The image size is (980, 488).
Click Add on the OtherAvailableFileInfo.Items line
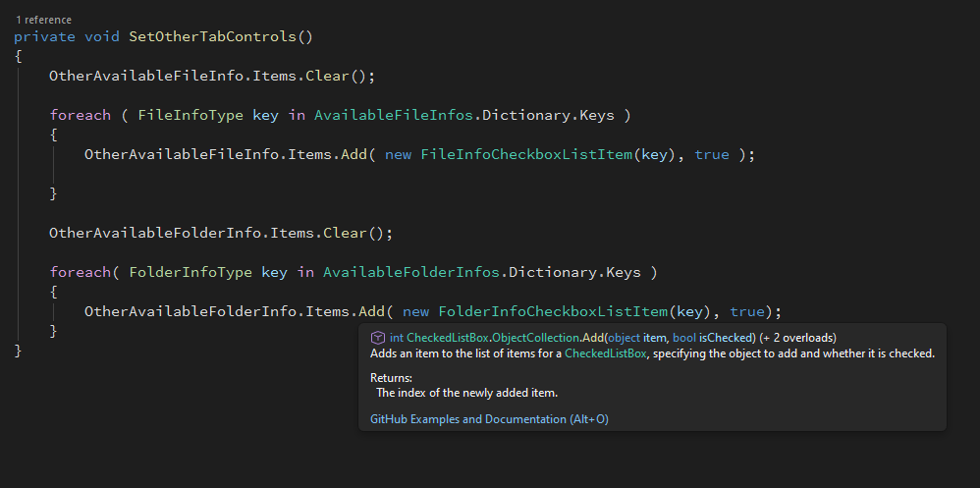[x=354, y=154]
